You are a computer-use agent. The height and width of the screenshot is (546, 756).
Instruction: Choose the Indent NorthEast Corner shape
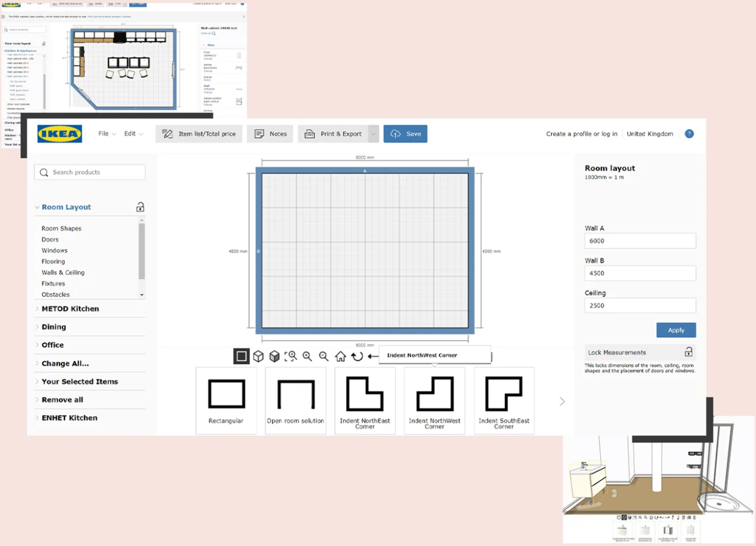[x=365, y=401]
